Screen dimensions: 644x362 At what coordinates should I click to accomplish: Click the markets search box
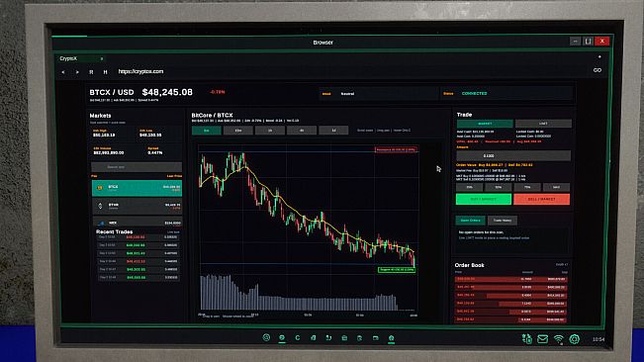tap(137, 167)
